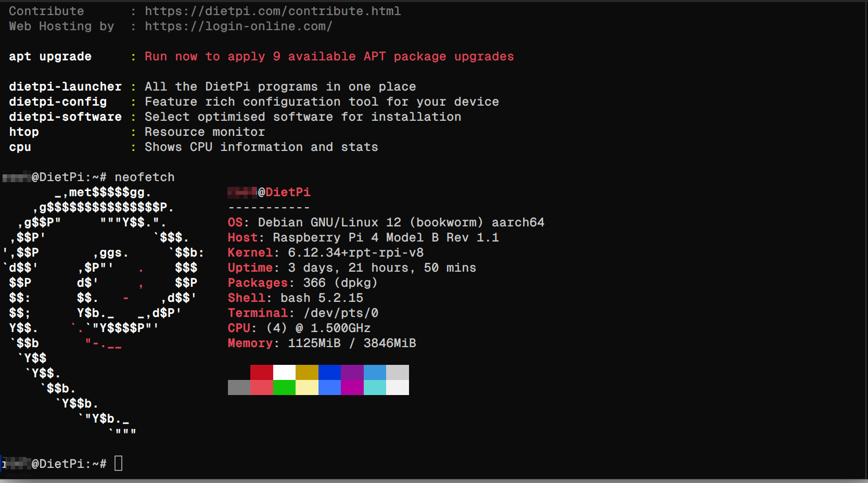The width and height of the screenshot is (868, 483).
Task: Click the 'htop' command name
Action: tap(24, 132)
